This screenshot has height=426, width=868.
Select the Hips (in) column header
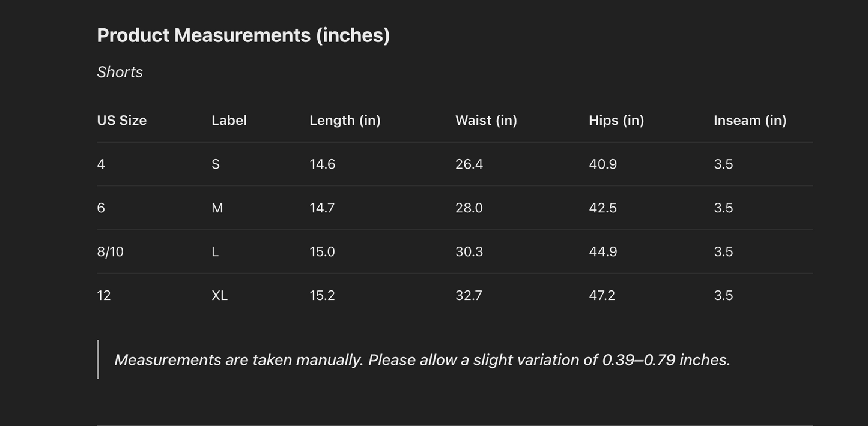point(616,120)
